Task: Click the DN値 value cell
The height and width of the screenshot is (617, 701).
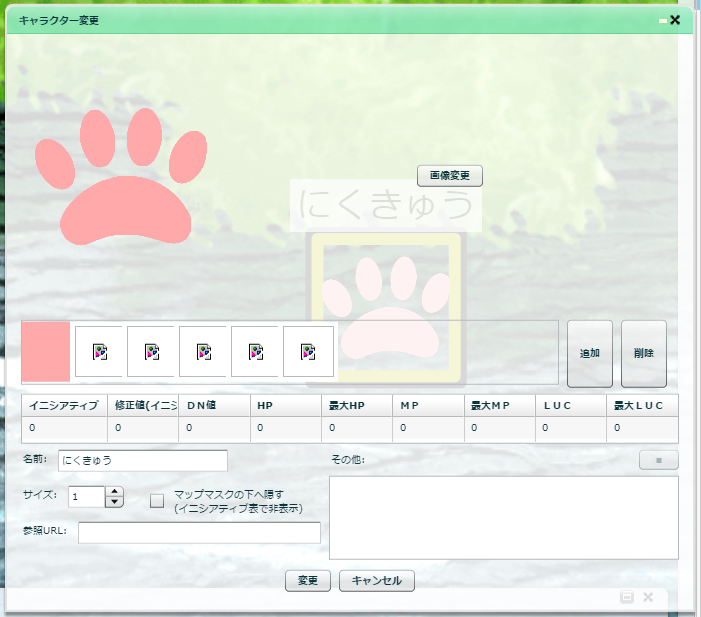Action: click(x=215, y=429)
